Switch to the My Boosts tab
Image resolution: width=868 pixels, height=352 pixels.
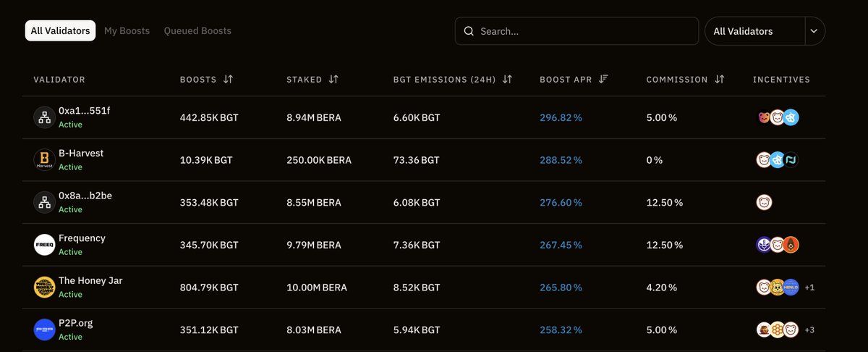(127, 31)
